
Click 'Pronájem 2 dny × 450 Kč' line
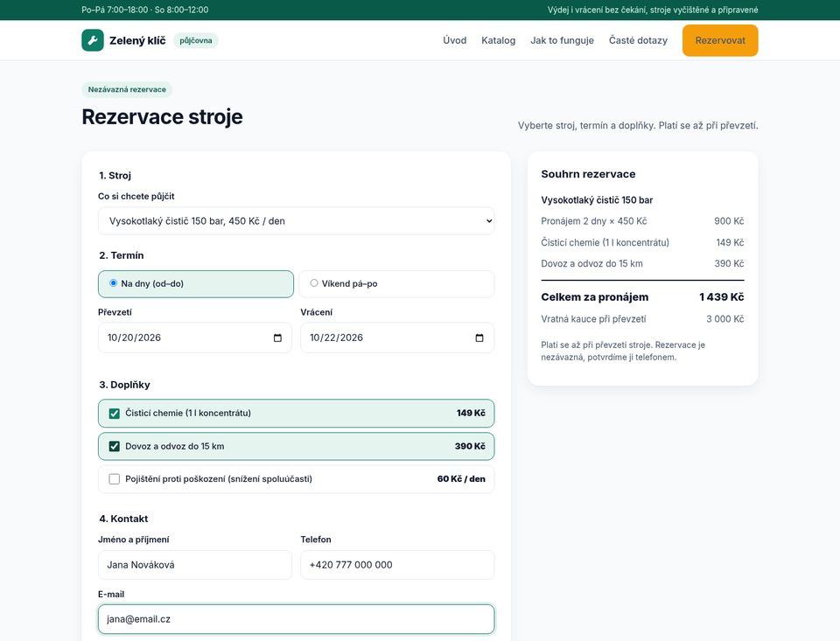pos(642,221)
